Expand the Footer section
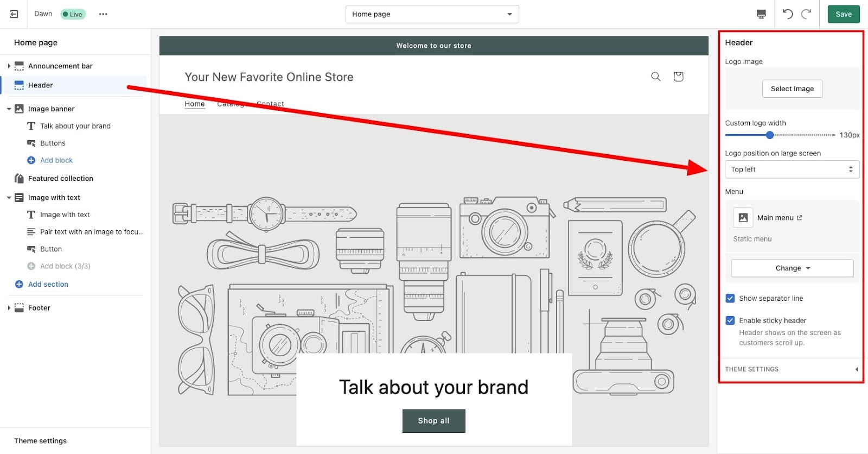The width and height of the screenshot is (868, 454). [x=9, y=308]
